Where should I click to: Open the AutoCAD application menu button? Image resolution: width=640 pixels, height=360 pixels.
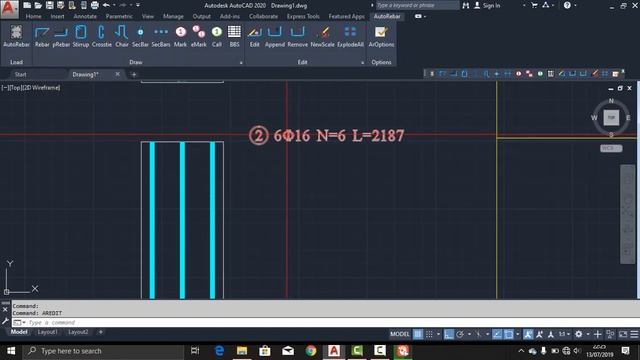(x=9, y=9)
